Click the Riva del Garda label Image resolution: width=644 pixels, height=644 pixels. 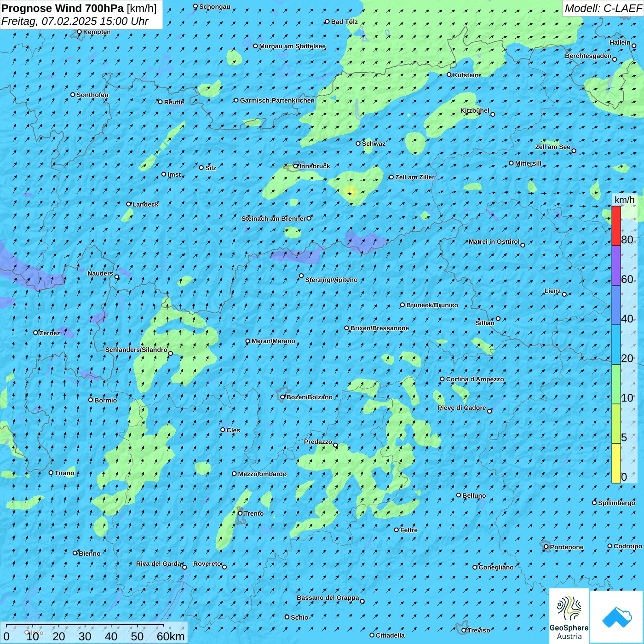[159, 563]
